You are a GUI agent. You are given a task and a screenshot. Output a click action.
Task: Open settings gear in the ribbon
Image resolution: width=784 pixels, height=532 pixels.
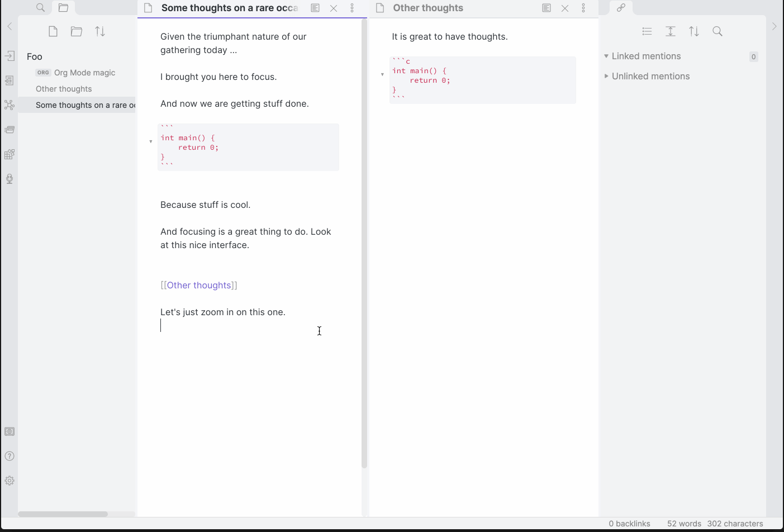(9, 481)
